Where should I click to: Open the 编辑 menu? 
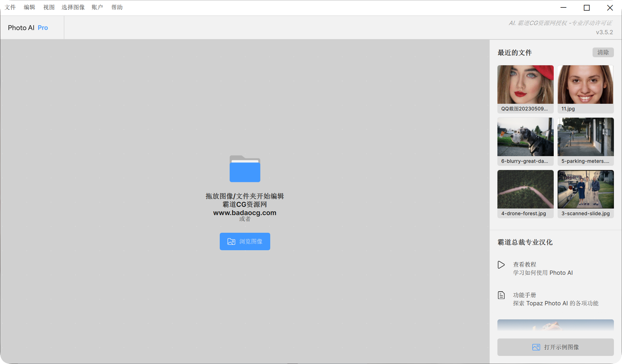(x=29, y=7)
